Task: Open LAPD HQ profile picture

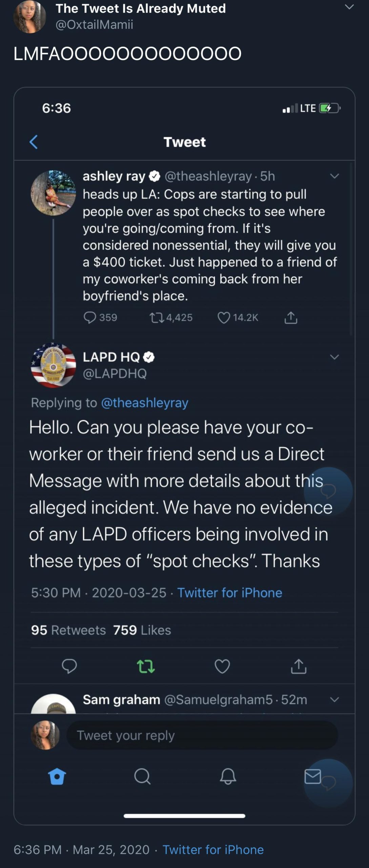Action: pyautogui.click(x=53, y=365)
